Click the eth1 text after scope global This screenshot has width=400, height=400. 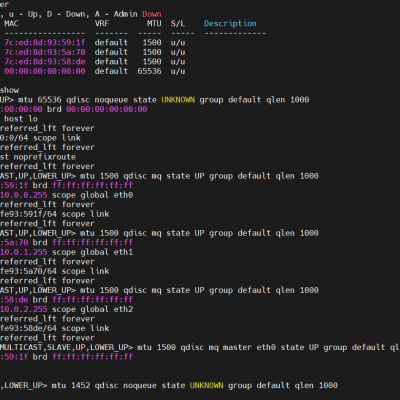(123, 252)
